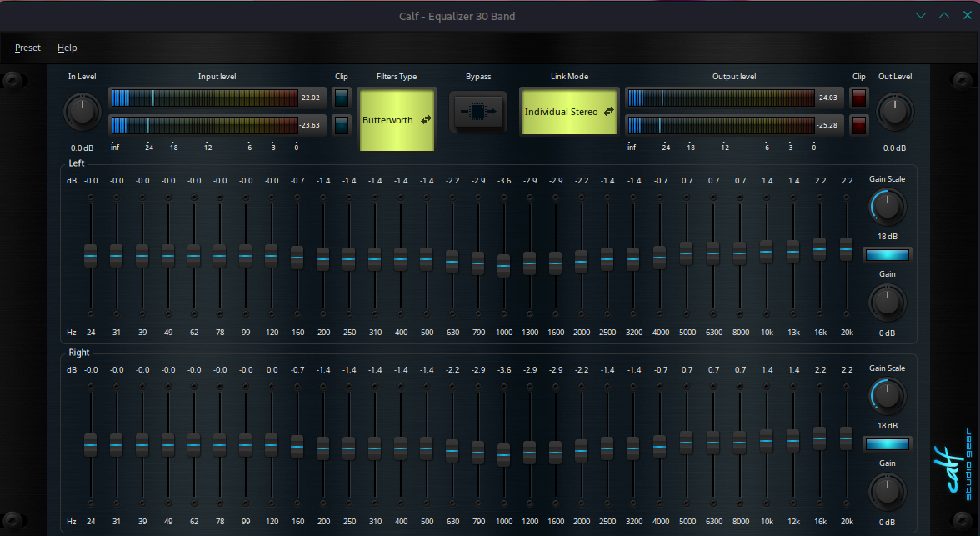Click the Left 400 Hz slider handle
This screenshot has width=980, height=536.
[401, 259]
